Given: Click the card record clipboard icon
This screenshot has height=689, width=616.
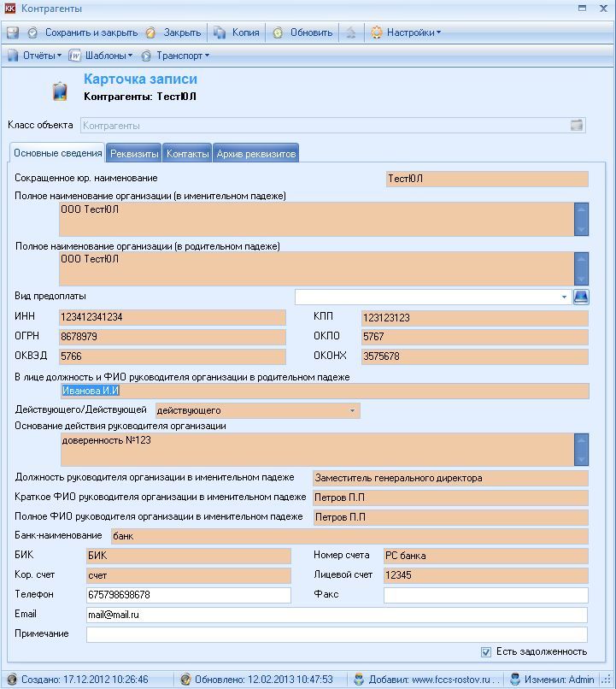Looking at the screenshot, I should 60,91.
